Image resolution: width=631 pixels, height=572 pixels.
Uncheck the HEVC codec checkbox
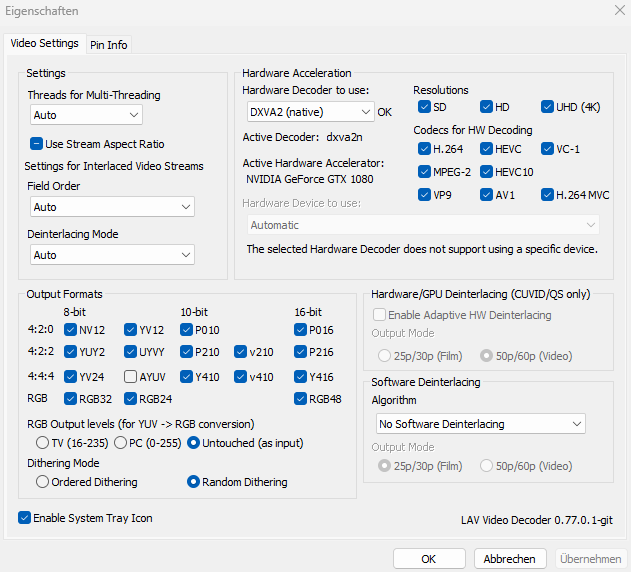click(x=487, y=149)
